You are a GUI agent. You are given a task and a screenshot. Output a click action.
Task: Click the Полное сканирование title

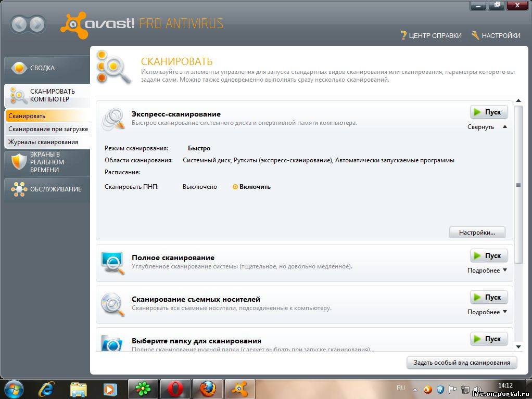coord(173,258)
